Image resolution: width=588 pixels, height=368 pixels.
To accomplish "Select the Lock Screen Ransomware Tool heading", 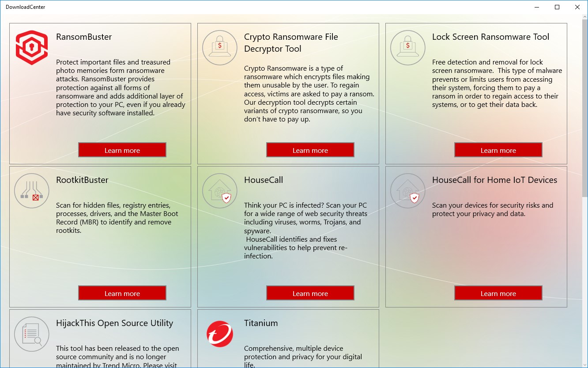I will coord(490,37).
